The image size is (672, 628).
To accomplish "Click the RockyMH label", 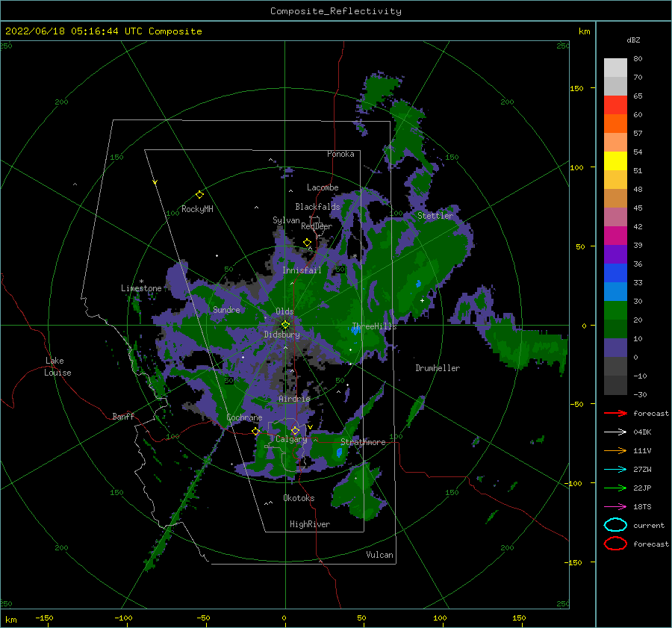I will pyautogui.click(x=197, y=209).
